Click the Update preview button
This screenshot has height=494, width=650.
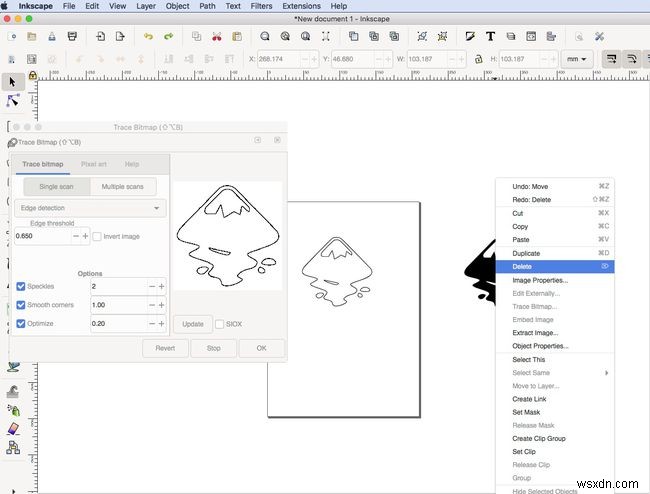[193, 324]
